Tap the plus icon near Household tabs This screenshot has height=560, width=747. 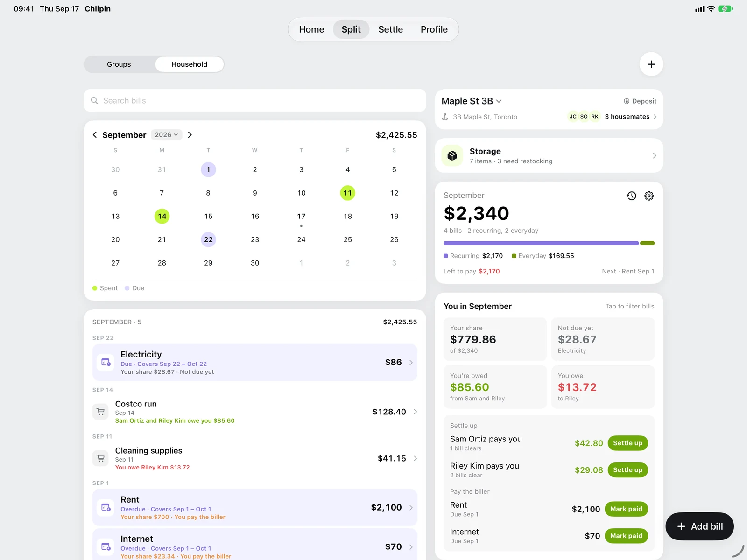pyautogui.click(x=651, y=64)
